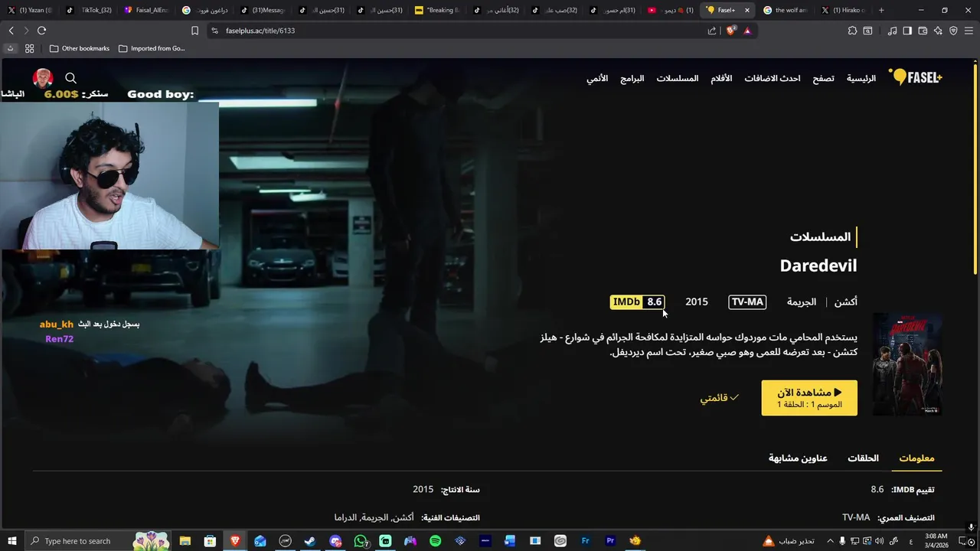
Task: Open the taskbar clock showing 3:08 AM
Action: (x=936, y=540)
